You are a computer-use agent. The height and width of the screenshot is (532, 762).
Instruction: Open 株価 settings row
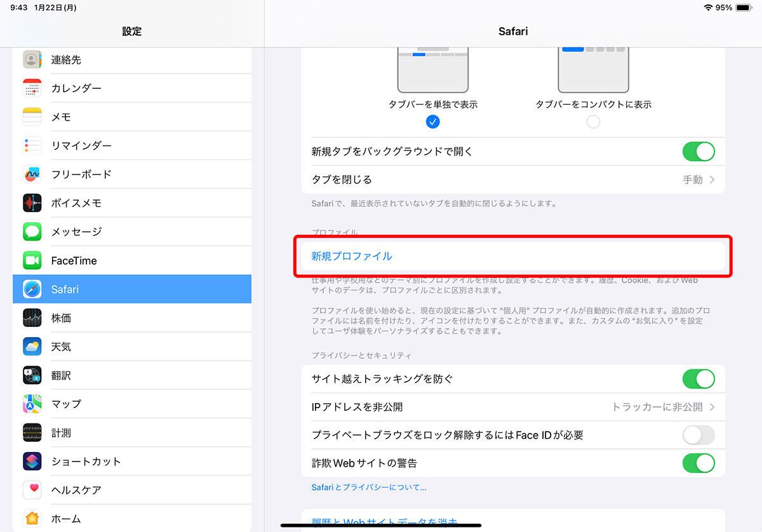(132, 317)
